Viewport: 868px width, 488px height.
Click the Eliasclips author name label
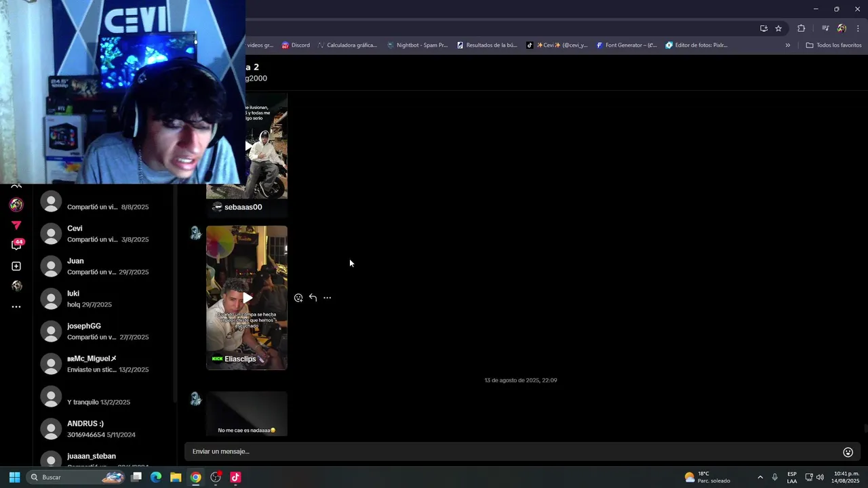pos(240,359)
